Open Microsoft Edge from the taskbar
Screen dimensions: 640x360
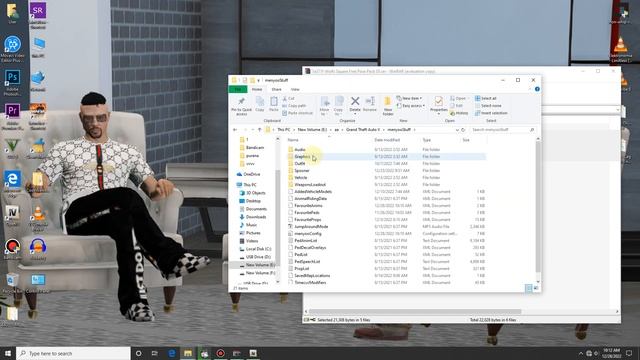(172, 353)
